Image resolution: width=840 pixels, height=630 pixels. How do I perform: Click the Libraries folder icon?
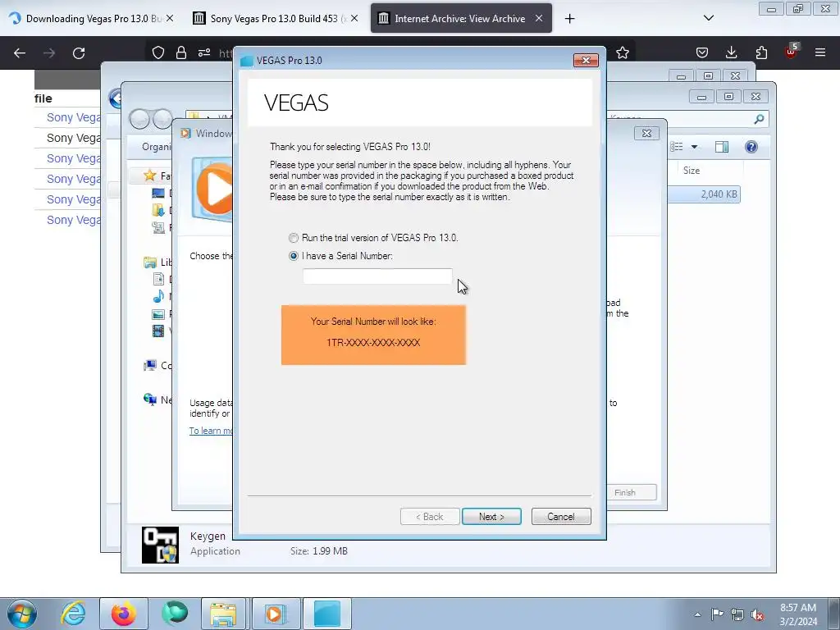click(x=150, y=262)
